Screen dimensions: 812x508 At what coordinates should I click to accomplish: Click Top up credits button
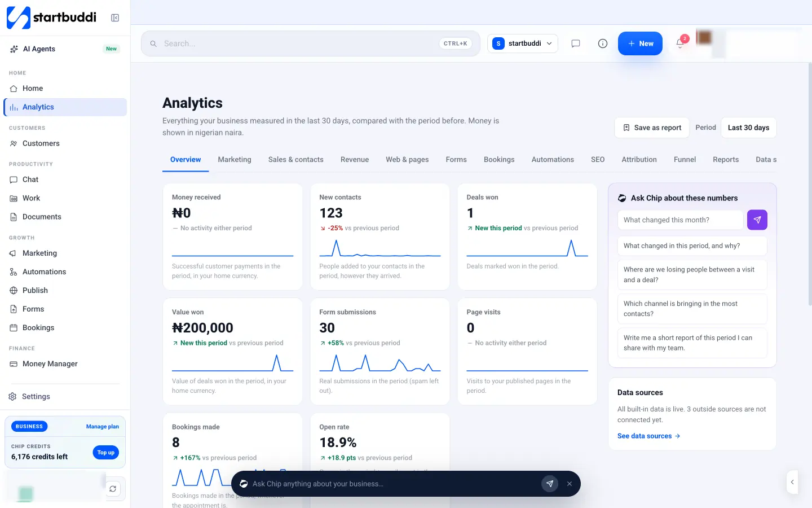(105, 453)
